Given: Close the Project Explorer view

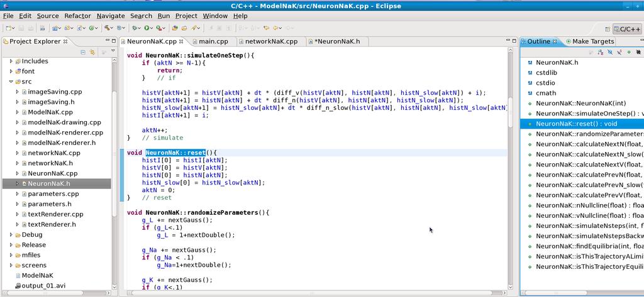Looking at the screenshot, I should 65,41.
